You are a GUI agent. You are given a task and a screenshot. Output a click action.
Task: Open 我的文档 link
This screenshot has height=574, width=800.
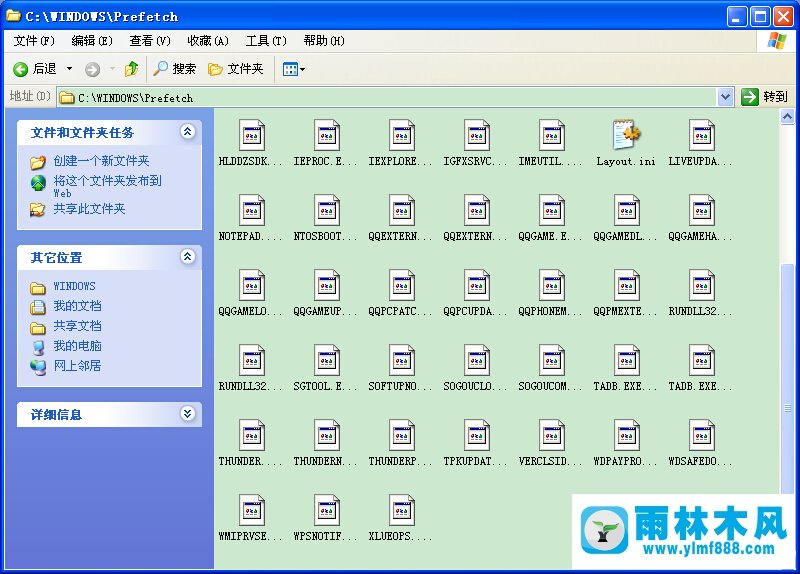78,306
